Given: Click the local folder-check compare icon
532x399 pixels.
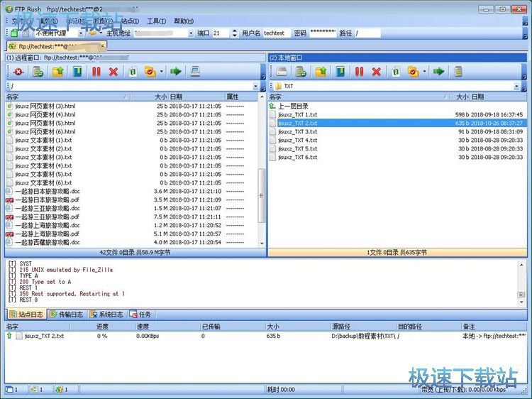Looking at the screenshot, I should point(413,72).
